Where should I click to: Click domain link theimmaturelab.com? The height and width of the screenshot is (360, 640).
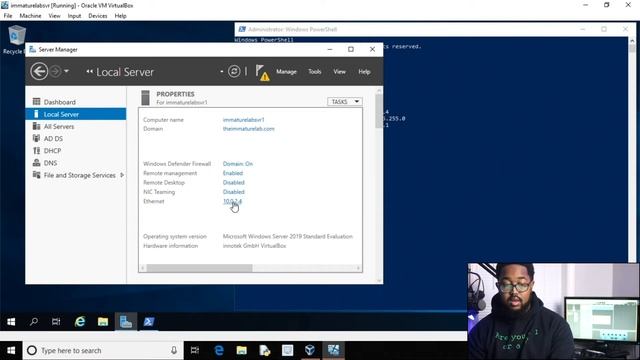pos(249,129)
